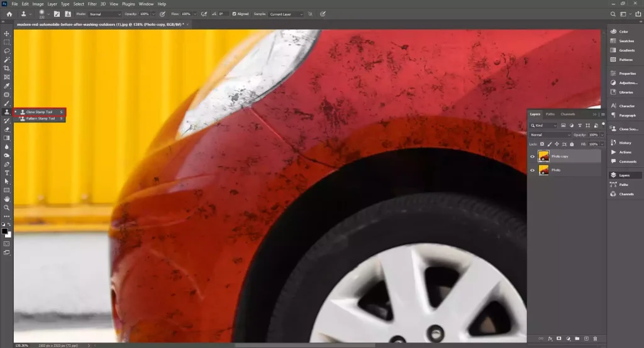Select the Lasso tool

tap(7, 51)
